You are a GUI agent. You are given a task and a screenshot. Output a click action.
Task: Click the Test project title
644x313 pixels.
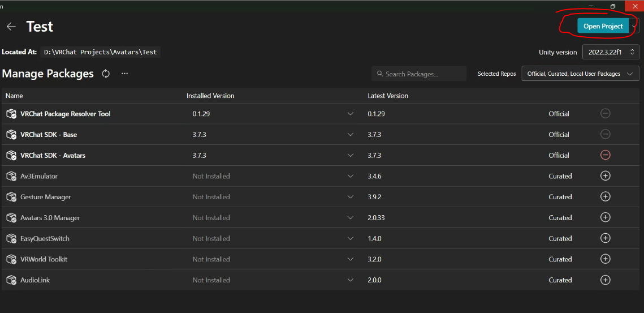point(40,27)
